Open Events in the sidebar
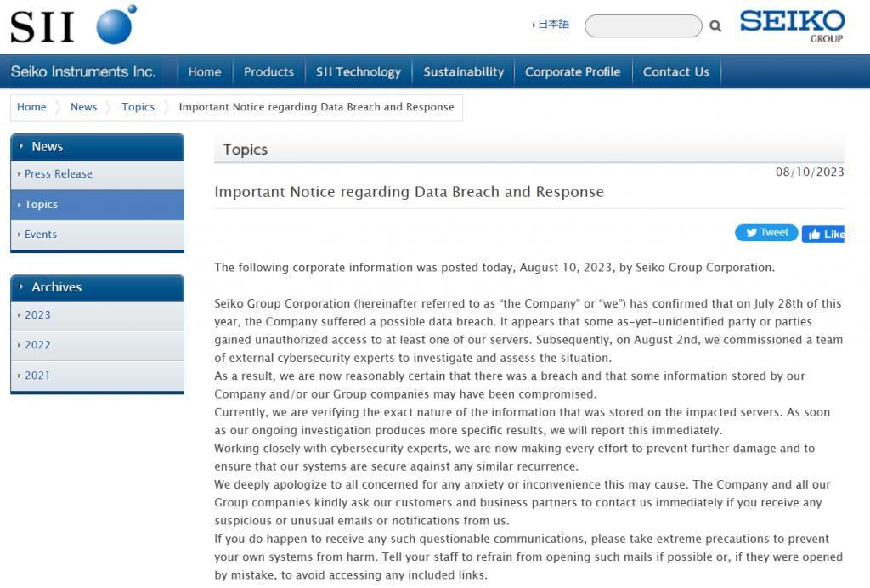870x588 pixels. tap(97, 235)
